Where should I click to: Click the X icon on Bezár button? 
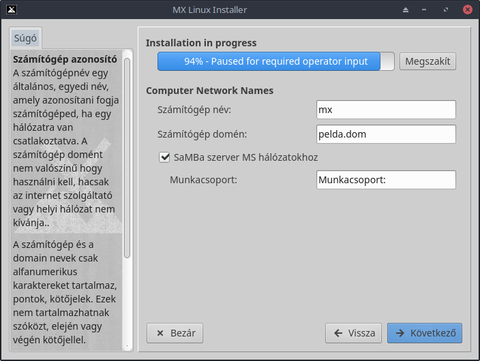coord(160,333)
